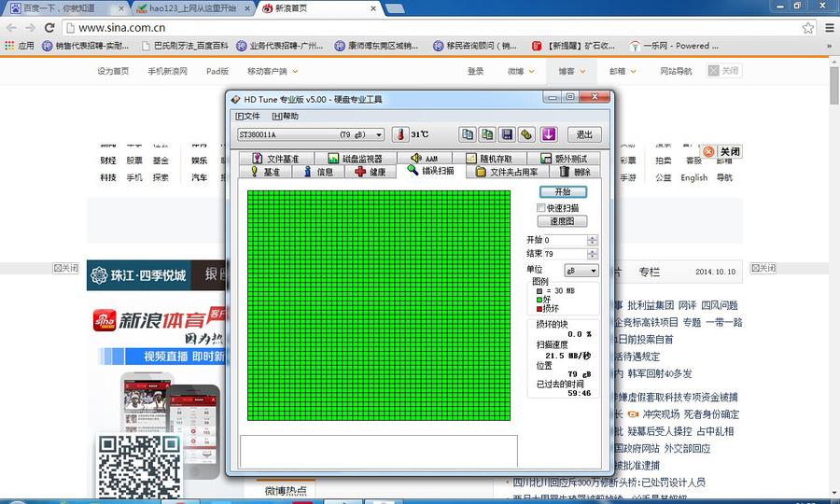
Task: Open the 康师傅东莞区域 bookmark
Action: click(x=377, y=46)
